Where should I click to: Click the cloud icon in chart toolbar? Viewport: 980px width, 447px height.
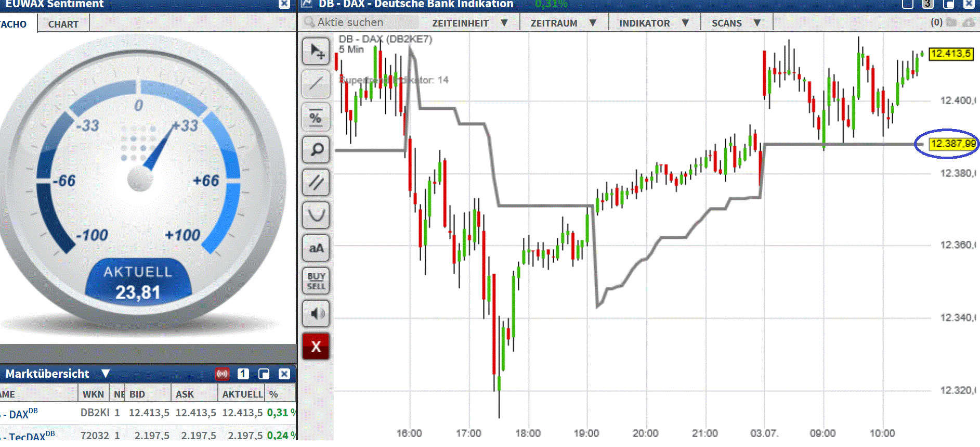click(969, 22)
